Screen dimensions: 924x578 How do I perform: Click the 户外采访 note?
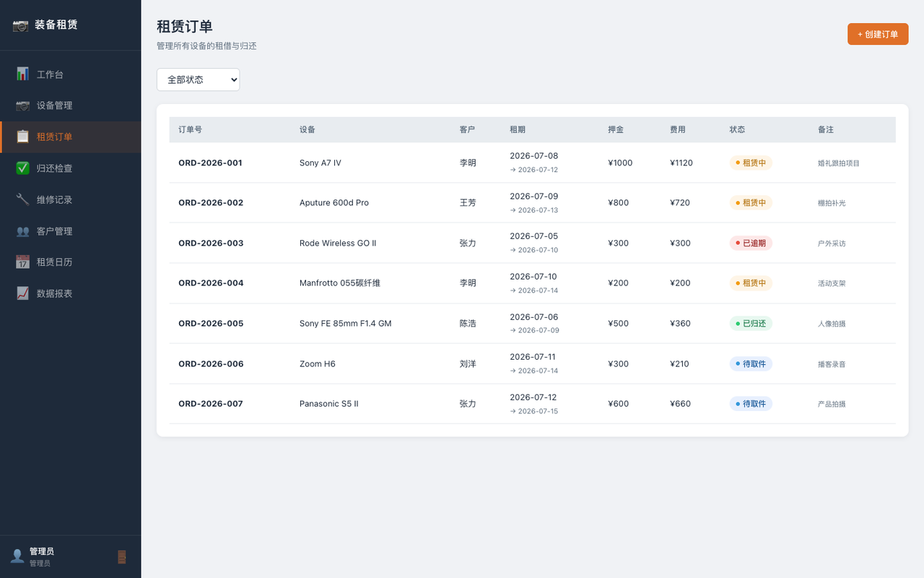[x=832, y=243]
